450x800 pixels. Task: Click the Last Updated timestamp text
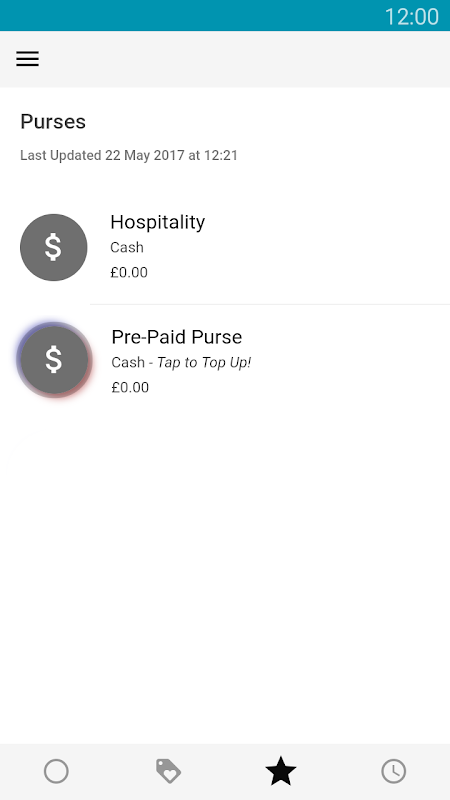pyautogui.click(x=129, y=155)
